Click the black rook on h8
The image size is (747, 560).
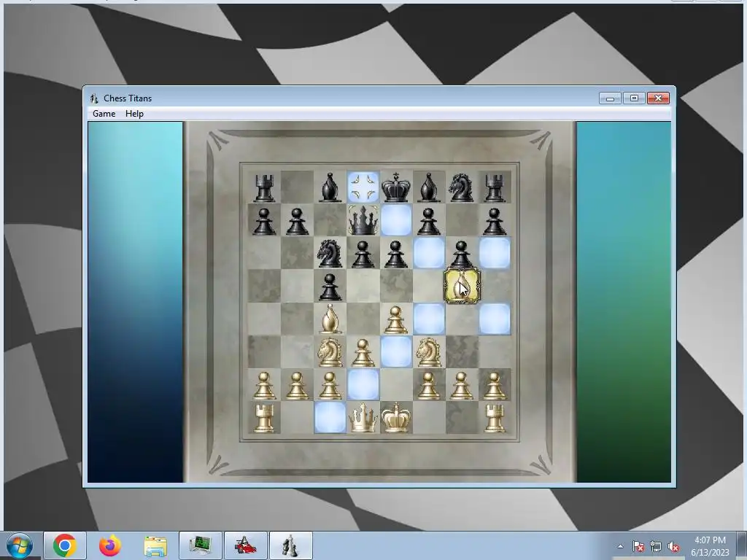495,187
